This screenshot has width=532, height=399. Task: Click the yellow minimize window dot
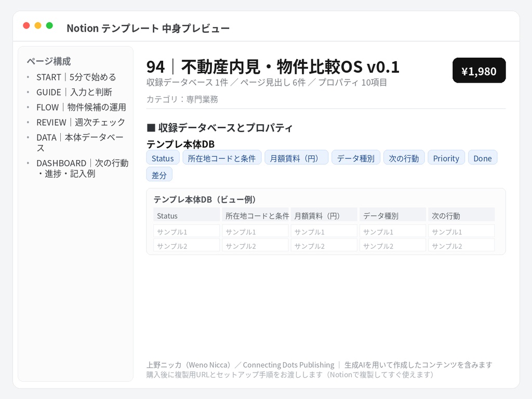click(x=38, y=25)
